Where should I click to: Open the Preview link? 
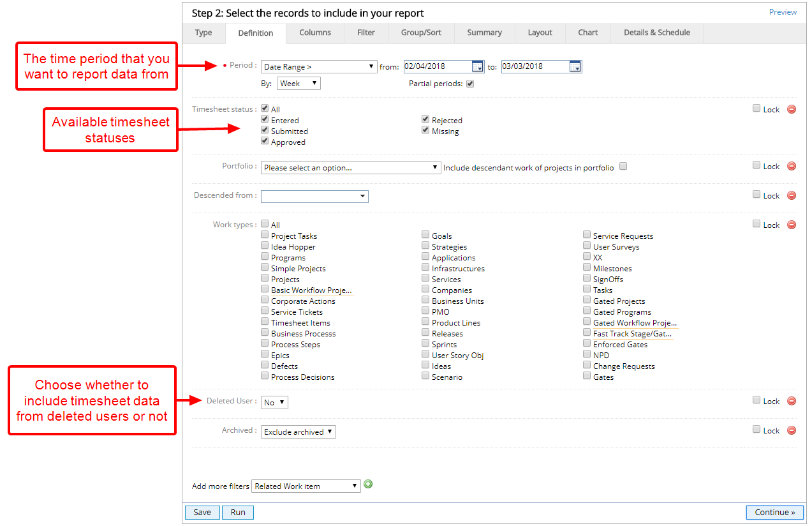point(783,12)
